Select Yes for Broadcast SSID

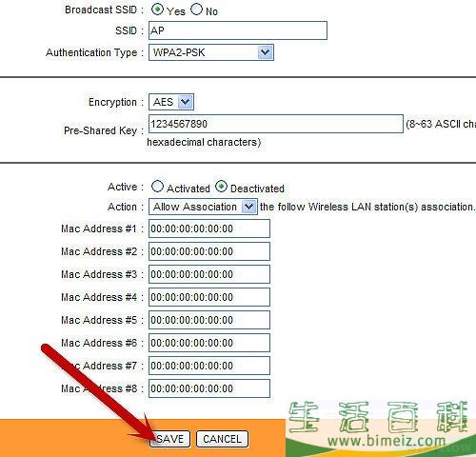(157, 10)
